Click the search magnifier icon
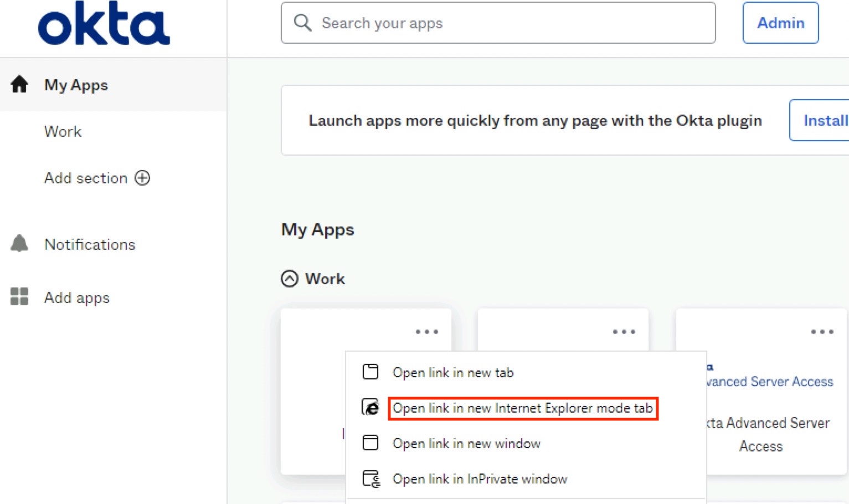This screenshot has width=849, height=504. pyautogui.click(x=302, y=23)
